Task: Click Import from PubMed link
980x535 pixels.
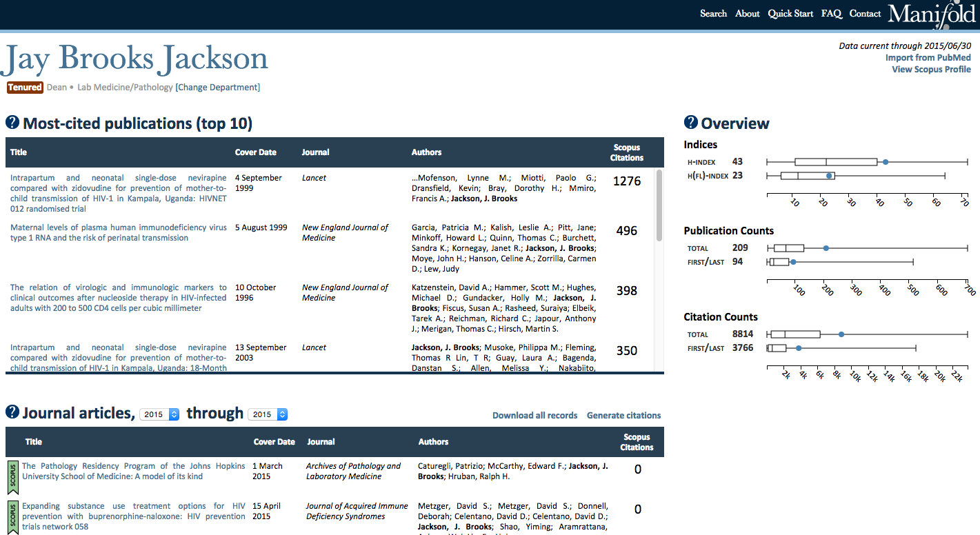Action: pos(928,58)
